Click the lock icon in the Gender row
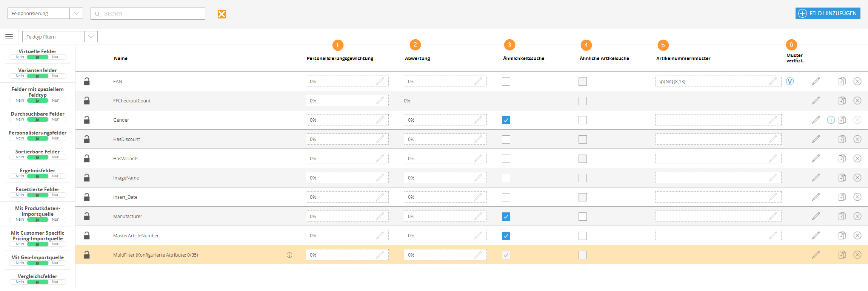Image resolution: width=868 pixels, height=291 pixels. click(x=87, y=120)
